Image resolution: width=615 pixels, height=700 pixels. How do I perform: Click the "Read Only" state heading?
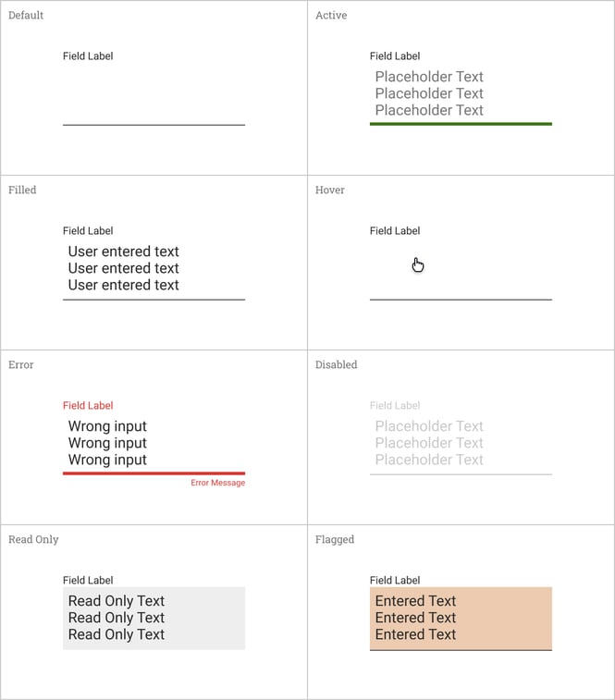33,540
